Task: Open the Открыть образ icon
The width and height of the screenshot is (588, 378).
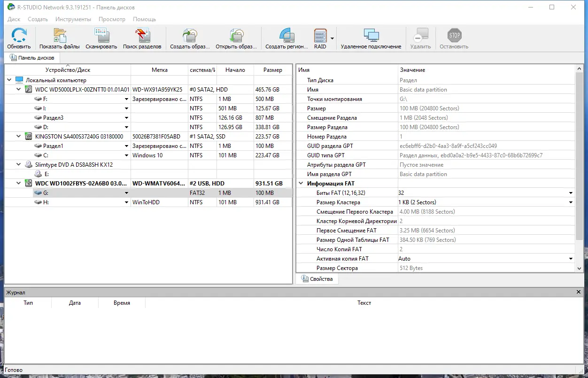Action: 237,38
